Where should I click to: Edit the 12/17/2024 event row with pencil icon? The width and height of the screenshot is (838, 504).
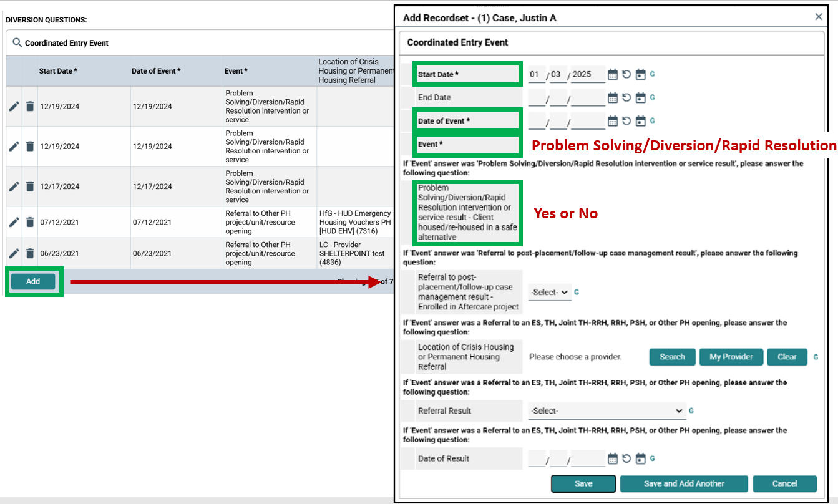click(x=14, y=187)
